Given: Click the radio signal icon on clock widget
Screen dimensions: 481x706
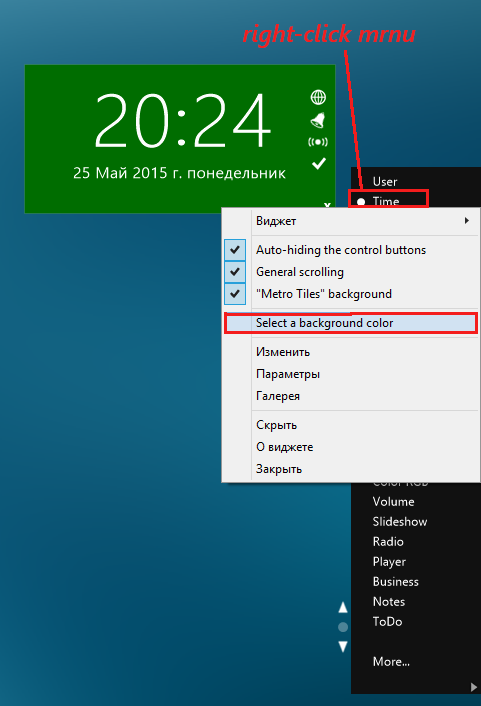Looking at the screenshot, I should (x=318, y=142).
